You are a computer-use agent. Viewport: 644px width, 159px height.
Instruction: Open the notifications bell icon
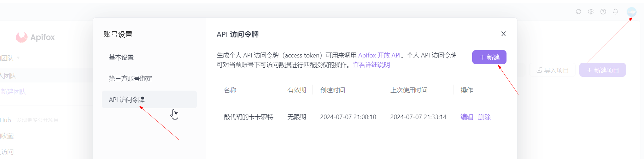[x=616, y=12]
